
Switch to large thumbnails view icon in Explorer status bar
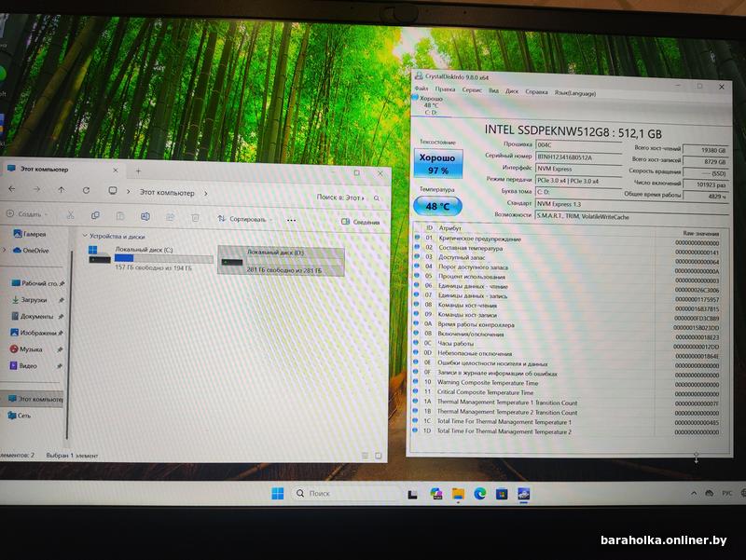pyautogui.click(x=379, y=456)
